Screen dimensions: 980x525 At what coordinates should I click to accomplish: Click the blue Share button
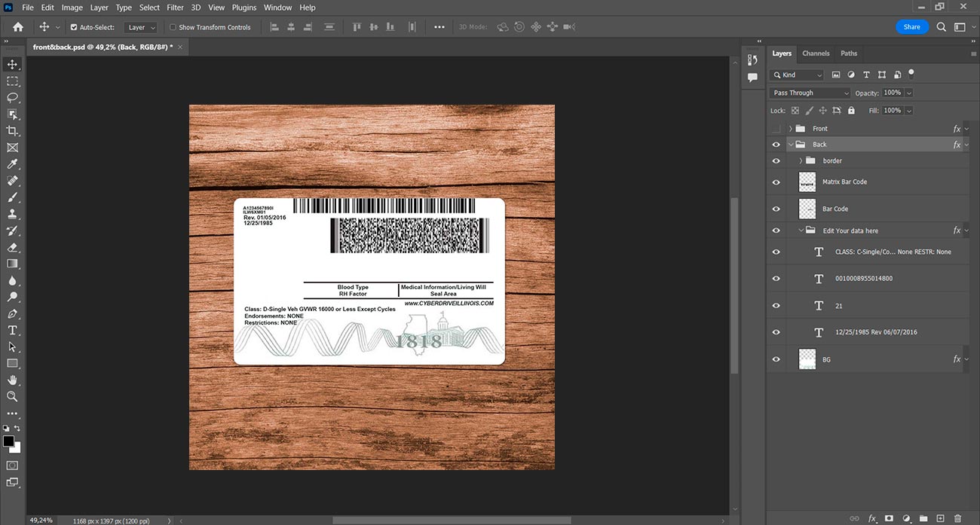click(x=912, y=27)
